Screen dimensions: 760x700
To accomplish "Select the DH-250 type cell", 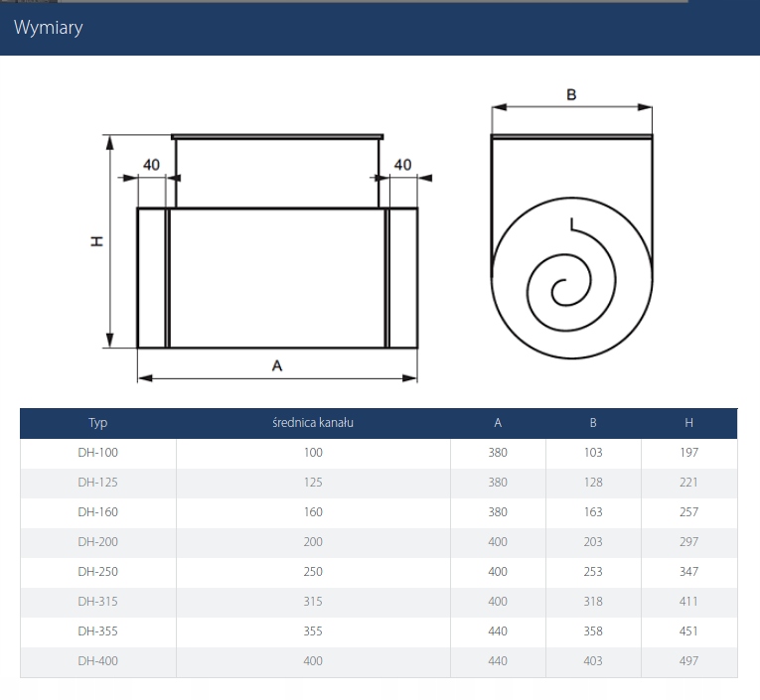I will 98,572.
